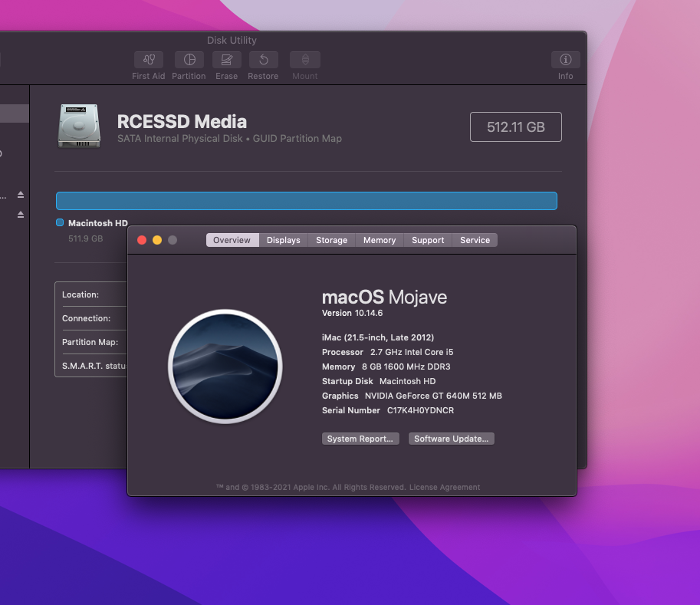
Task: Click the Connection: row label
Action: 86,318
